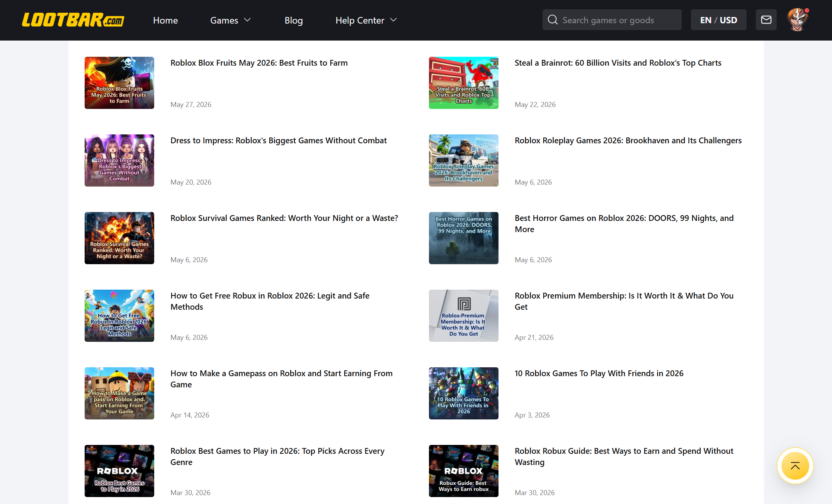The height and width of the screenshot is (504, 832).
Task: Click the Roblox Roleplay Games Brookhaven thumbnail
Action: click(464, 160)
